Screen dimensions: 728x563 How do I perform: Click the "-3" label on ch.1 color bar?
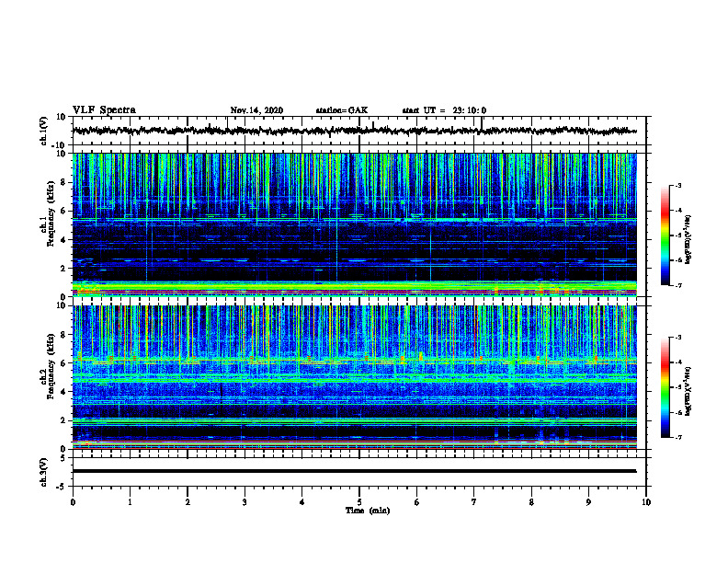677,185
